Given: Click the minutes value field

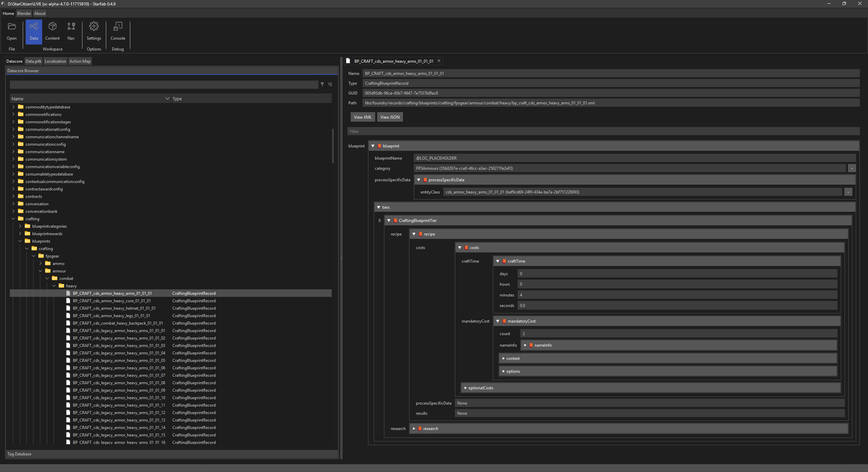Looking at the screenshot, I should (677, 295).
